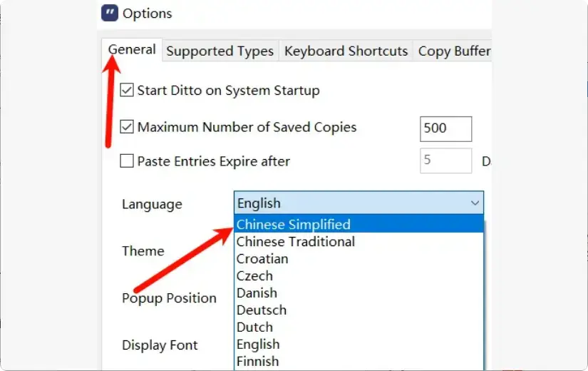Image resolution: width=588 pixels, height=371 pixels.
Task: Click the maximum saved copies field showing 500
Action: pyautogui.click(x=445, y=128)
